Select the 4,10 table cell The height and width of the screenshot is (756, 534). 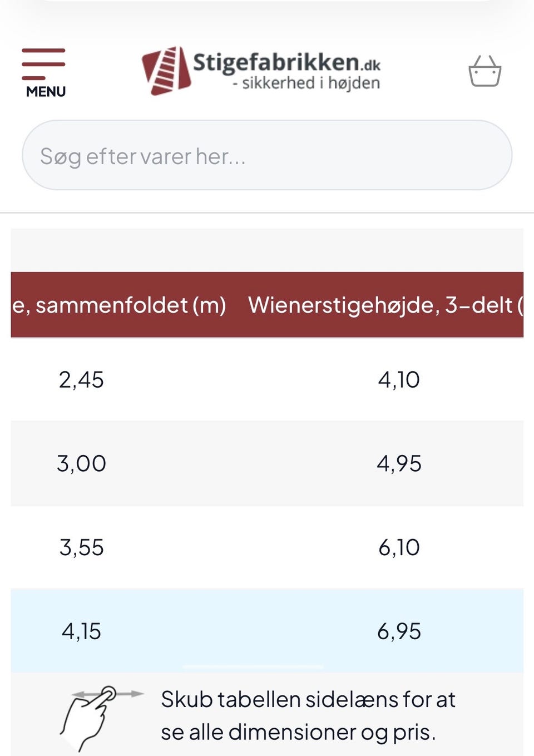(x=399, y=380)
